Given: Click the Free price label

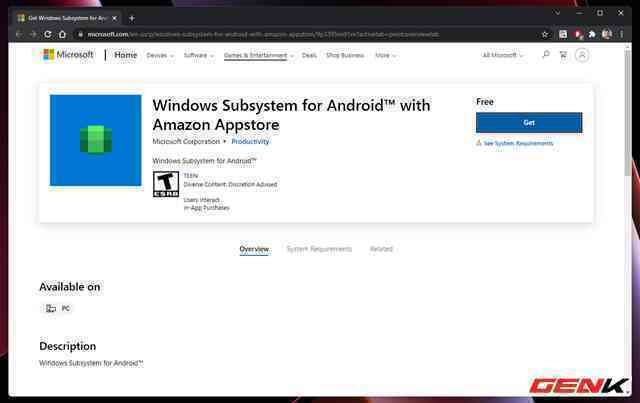Looking at the screenshot, I should coord(485,102).
